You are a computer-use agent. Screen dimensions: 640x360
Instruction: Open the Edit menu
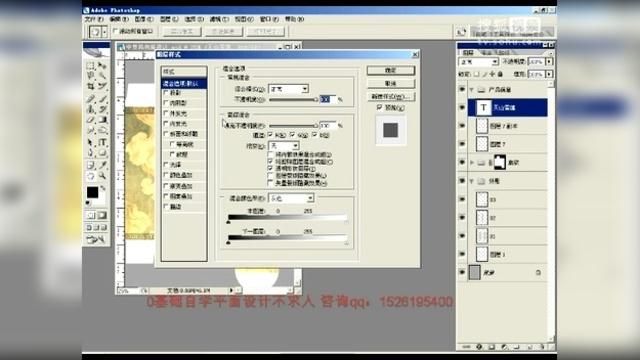coord(119,19)
